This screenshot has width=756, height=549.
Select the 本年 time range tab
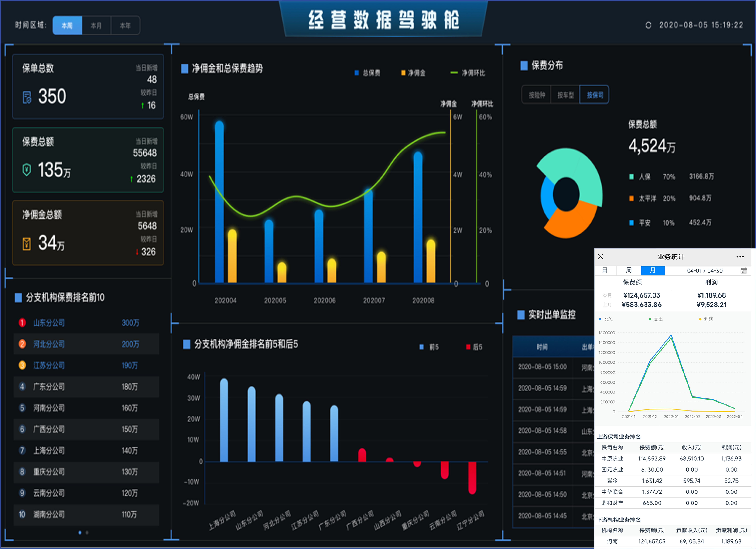pyautogui.click(x=125, y=25)
